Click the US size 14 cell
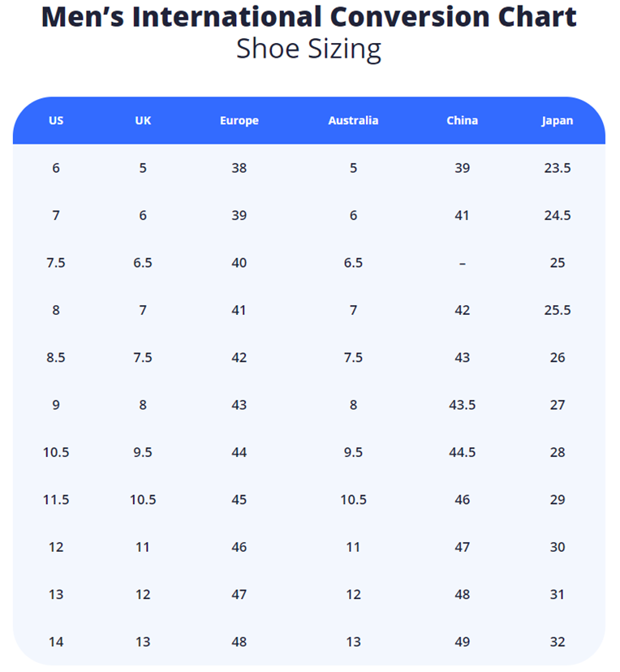Image resolution: width=620 pixels, height=672 pixels. (56, 642)
